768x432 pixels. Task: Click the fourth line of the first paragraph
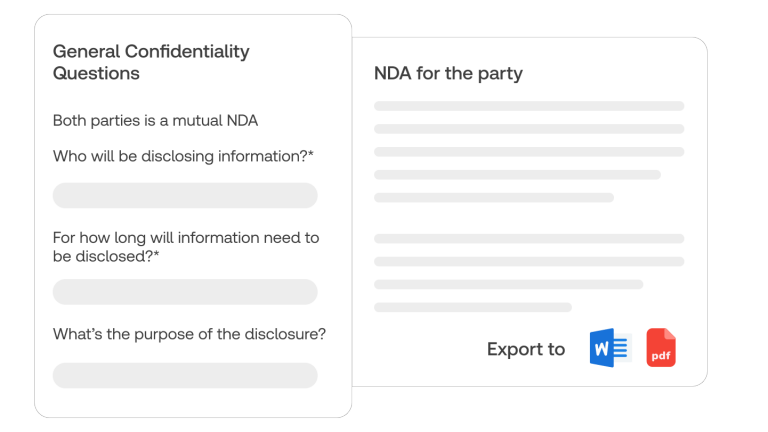pos(517,175)
